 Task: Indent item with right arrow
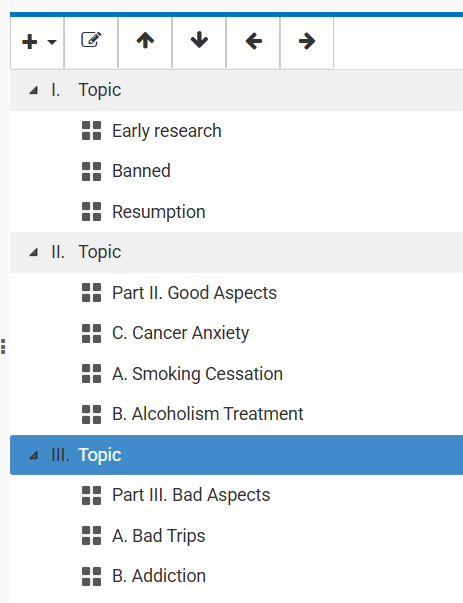tap(307, 41)
